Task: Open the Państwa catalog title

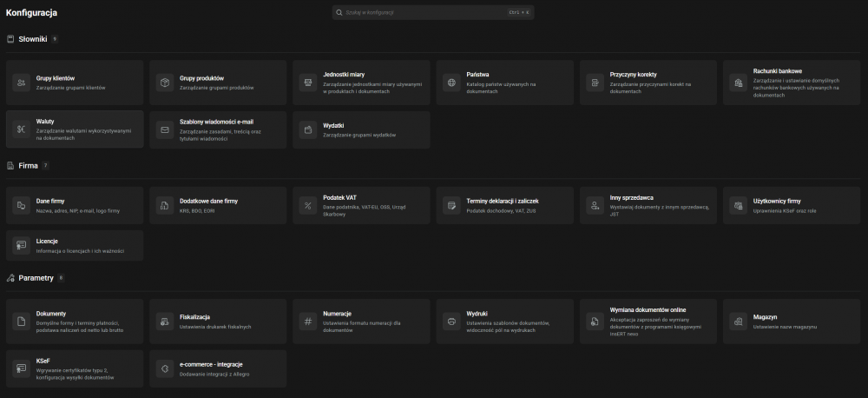Action: 477,74
